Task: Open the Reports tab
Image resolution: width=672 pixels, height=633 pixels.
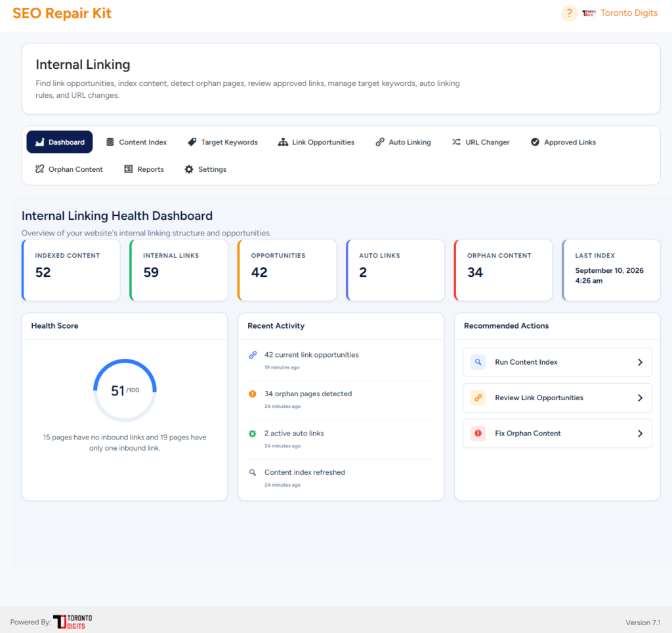Action: [144, 169]
